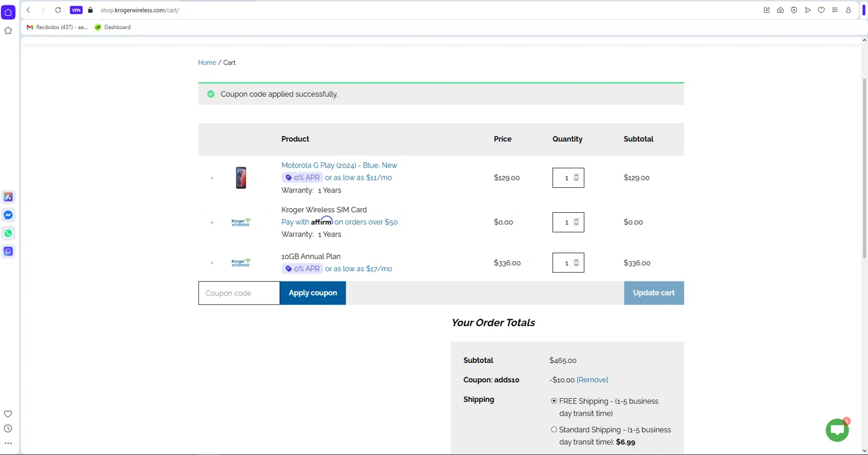Image resolution: width=868 pixels, height=455 pixels.
Task: Go forward to the next page
Action: click(x=43, y=10)
